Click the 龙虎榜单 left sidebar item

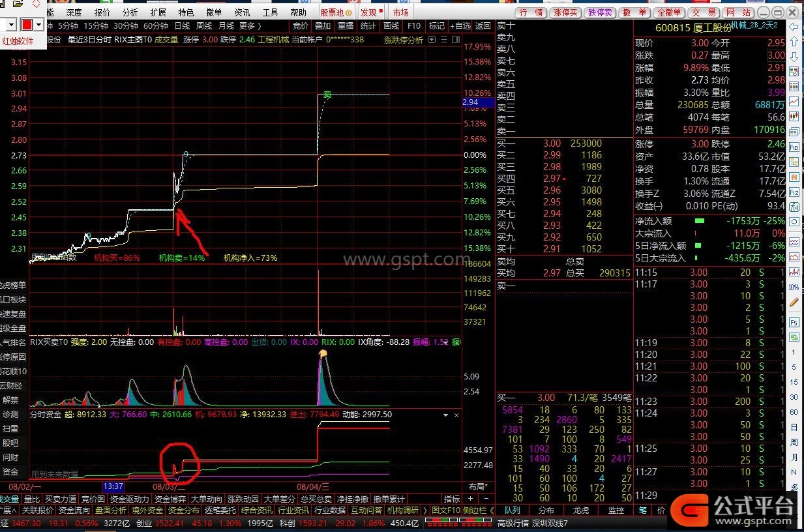click(14, 285)
